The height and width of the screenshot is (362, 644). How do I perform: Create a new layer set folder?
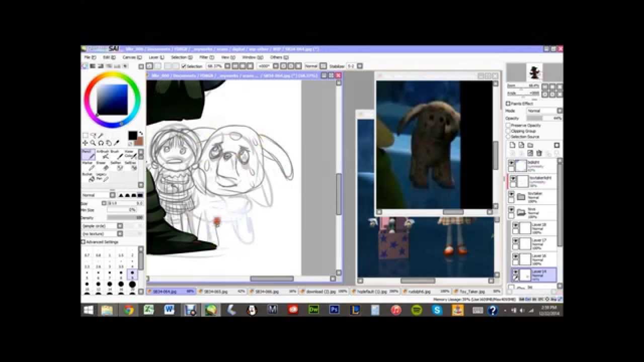point(530,145)
